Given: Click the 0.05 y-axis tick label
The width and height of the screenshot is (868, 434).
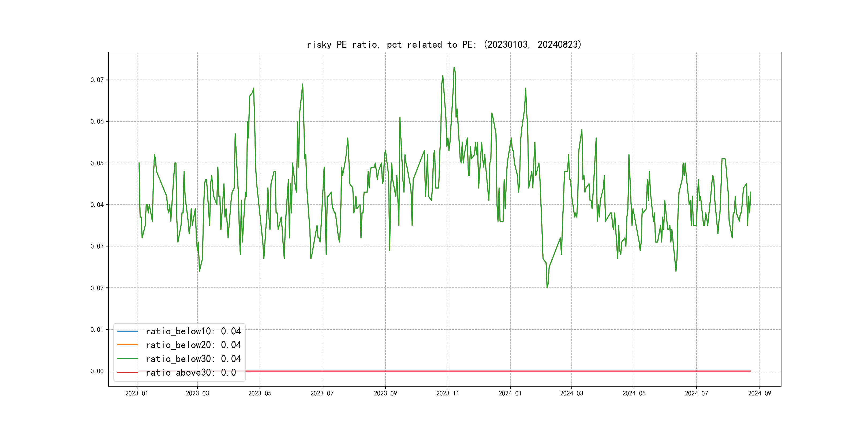Looking at the screenshot, I should pyautogui.click(x=97, y=163).
